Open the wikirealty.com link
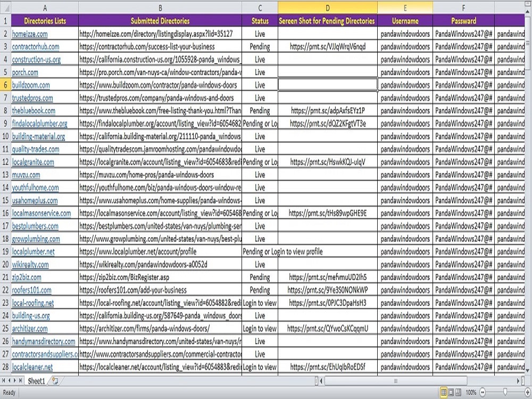The image size is (532, 399). pos(30,264)
